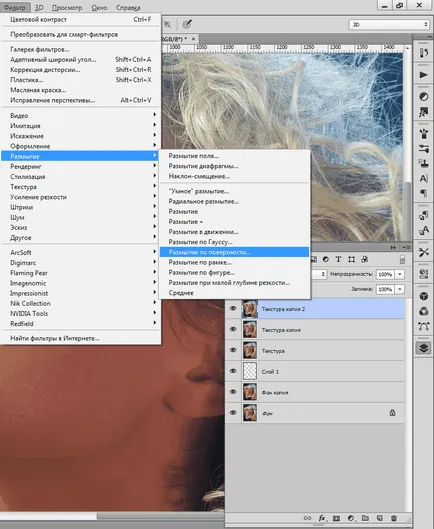This screenshot has width=434, height=529.
Task: Select Галерея фильтров entry
Action: point(40,49)
